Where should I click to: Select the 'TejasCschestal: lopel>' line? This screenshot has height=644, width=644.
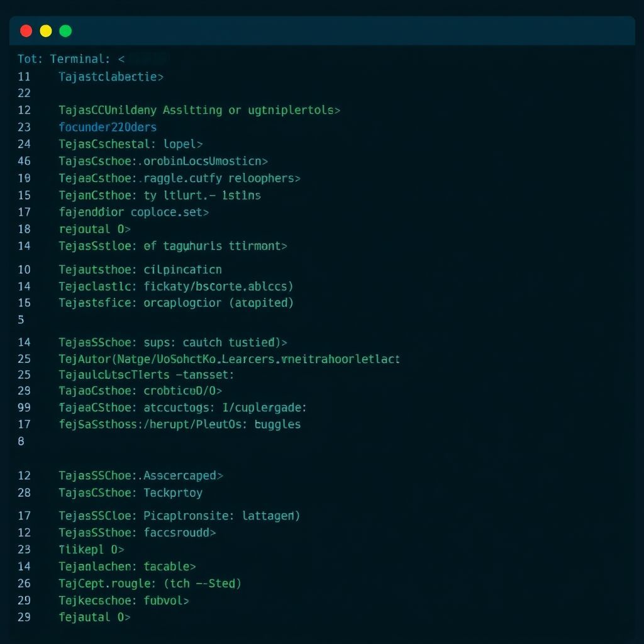click(131, 144)
